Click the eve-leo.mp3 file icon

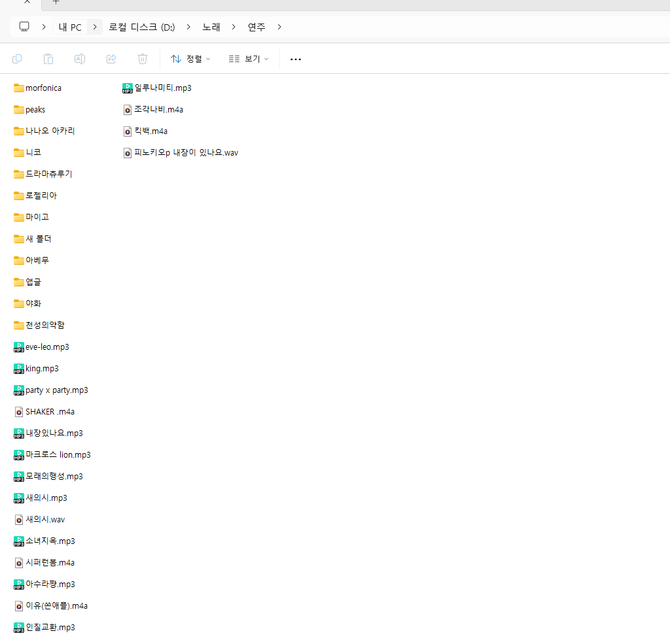[x=19, y=347]
